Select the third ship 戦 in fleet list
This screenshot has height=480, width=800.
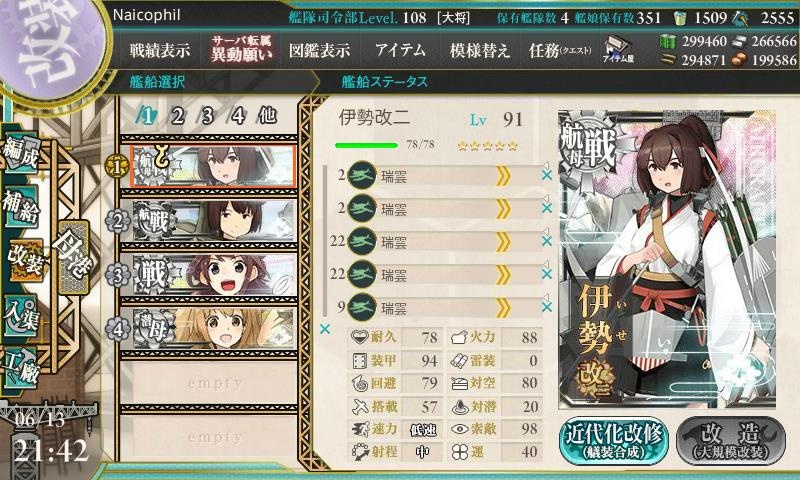point(213,275)
